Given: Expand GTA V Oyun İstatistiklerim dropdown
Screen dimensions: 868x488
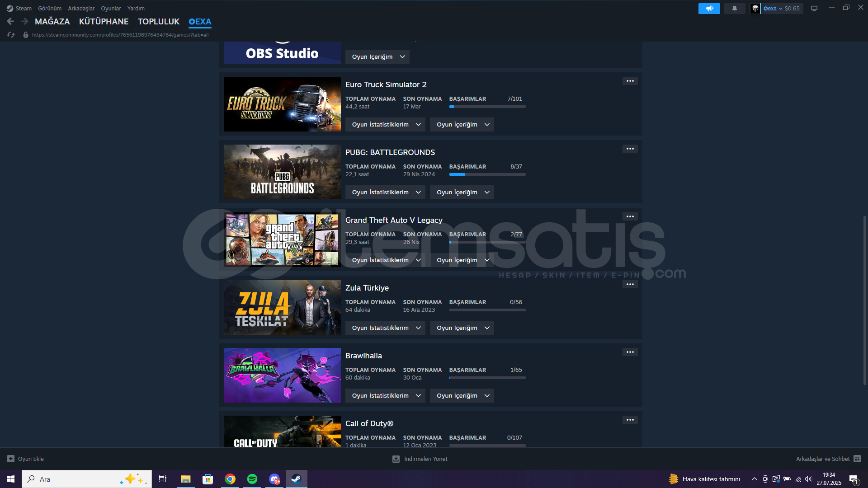Looking at the screenshot, I should 385,260.
